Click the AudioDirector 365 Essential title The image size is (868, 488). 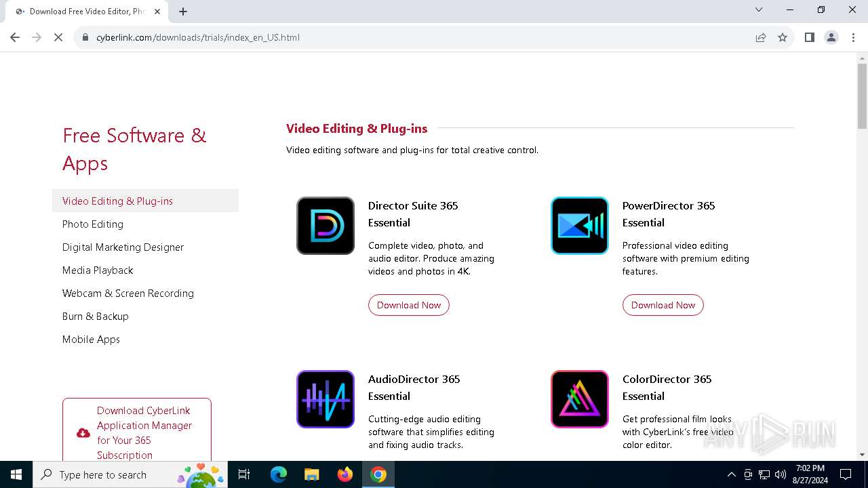414,388
